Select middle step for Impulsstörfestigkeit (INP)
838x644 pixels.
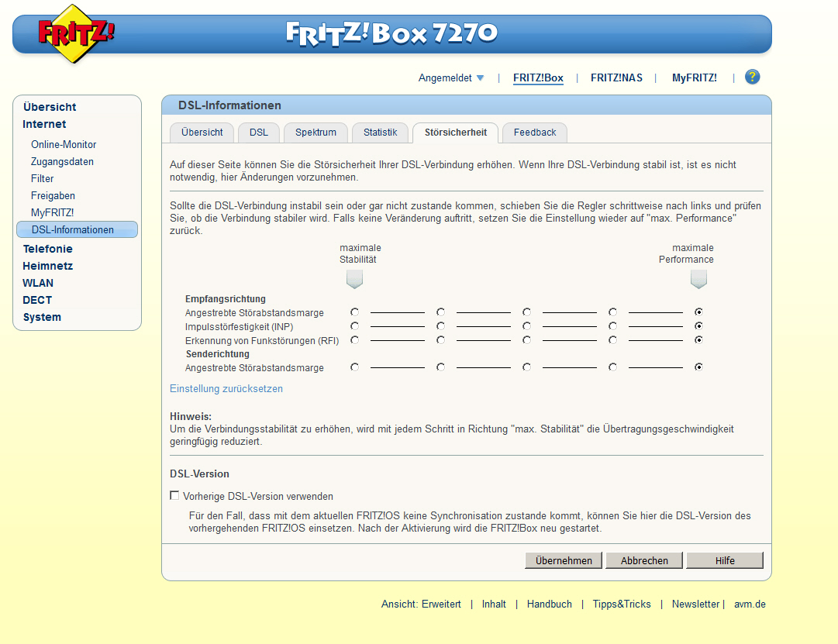pyautogui.click(x=526, y=326)
